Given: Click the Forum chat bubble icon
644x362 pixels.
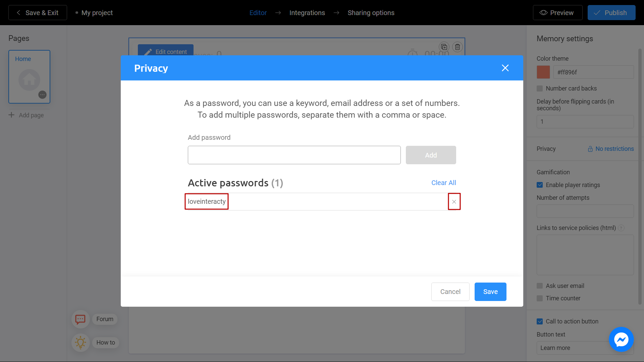Looking at the screenshot, I should point(80,319).
